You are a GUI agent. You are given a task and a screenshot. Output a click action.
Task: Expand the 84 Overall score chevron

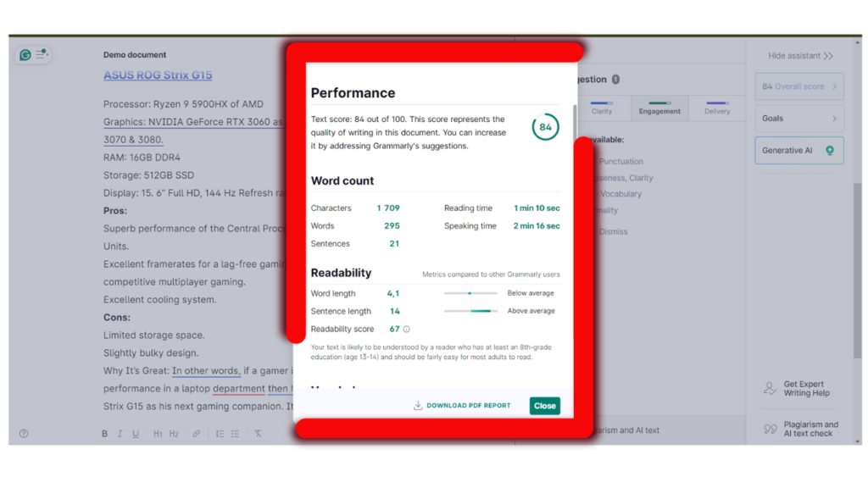pyautogui.click(x=834, y=87)
